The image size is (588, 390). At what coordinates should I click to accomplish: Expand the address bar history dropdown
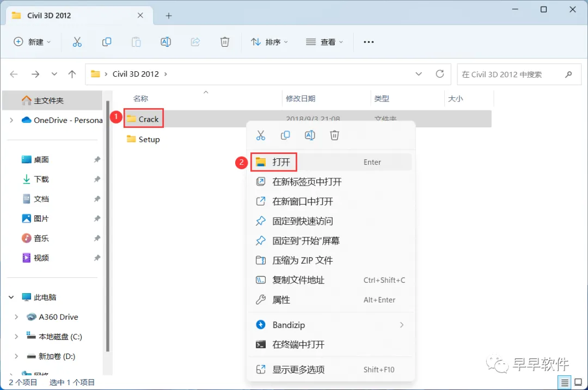[419, 74]
